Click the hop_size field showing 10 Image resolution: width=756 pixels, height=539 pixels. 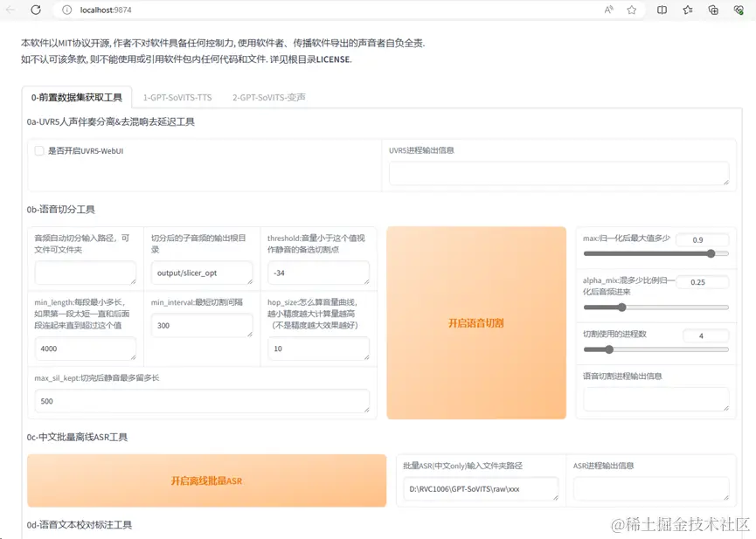pos(318,349)
